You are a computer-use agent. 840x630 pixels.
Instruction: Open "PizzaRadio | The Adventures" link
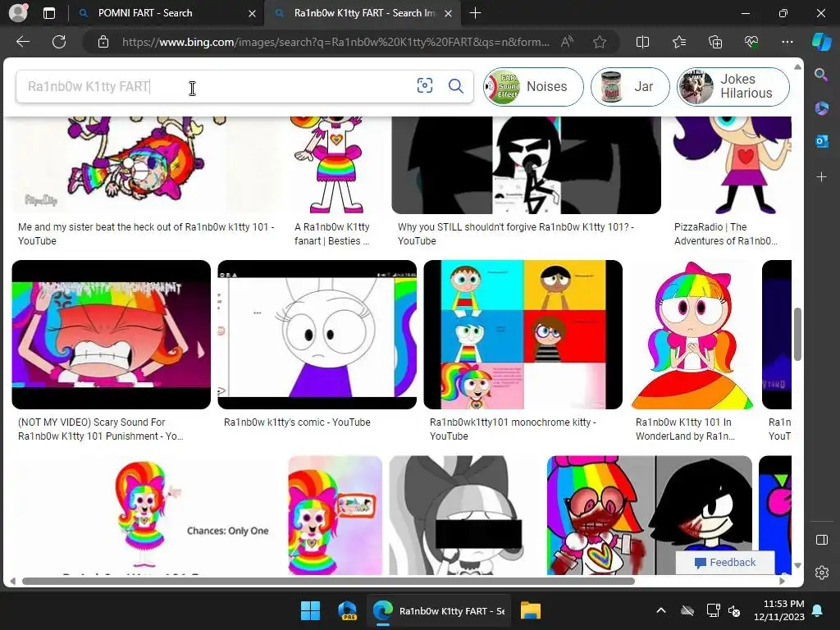(x=726, y=234)
